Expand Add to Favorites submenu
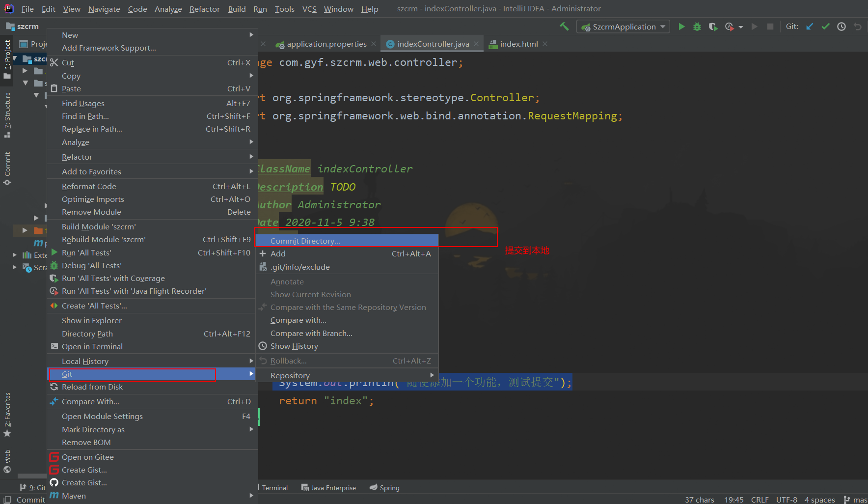The width and height of the screenshot is (868, 504). click(x=152, y=171)
